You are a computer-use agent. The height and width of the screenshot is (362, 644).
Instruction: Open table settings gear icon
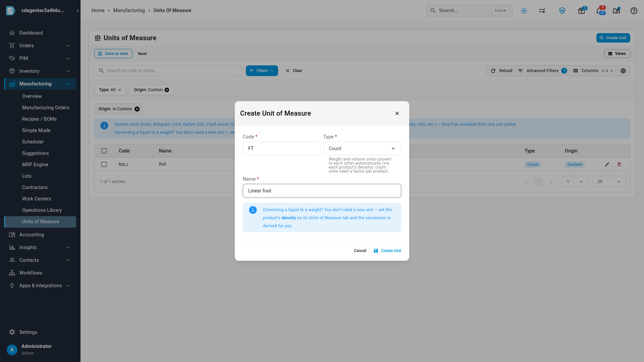(623, 71)
